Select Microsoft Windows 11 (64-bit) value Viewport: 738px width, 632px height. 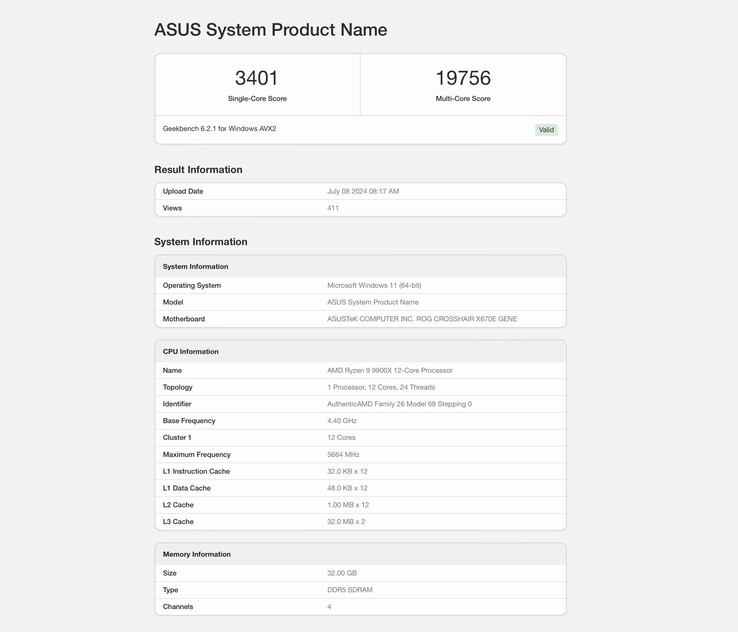click(374, 285)
